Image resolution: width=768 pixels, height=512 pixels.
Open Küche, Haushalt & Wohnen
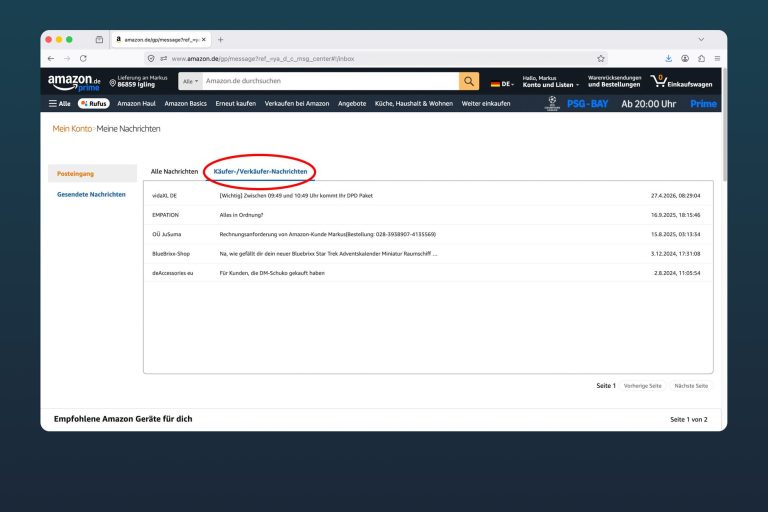(x=414, y=103)
